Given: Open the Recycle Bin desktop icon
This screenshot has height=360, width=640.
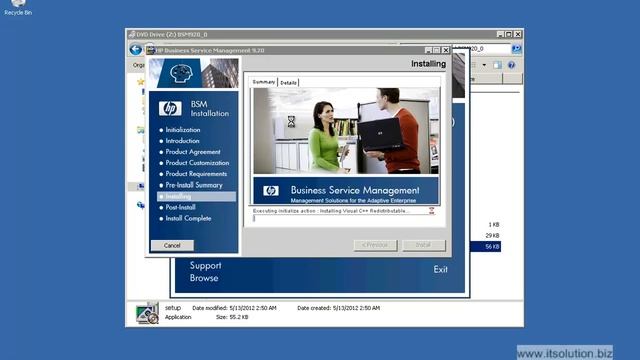Looking at the screenshot, I should point(18,7).
